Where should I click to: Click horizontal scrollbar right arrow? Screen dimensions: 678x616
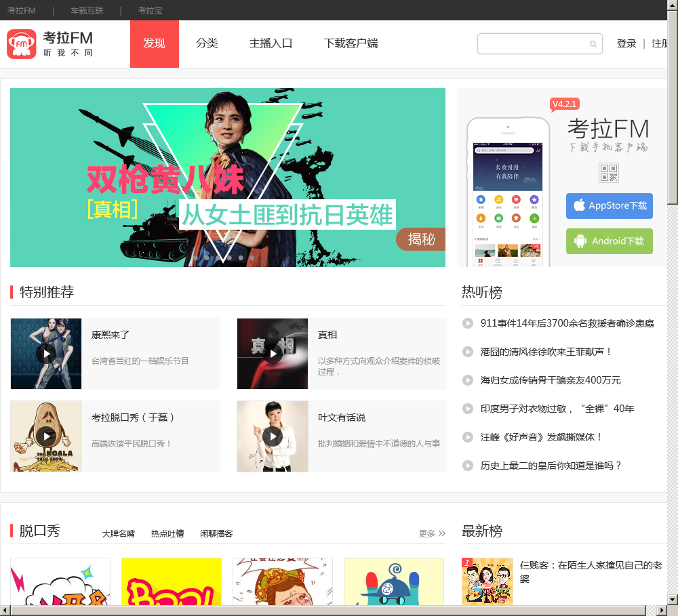pyautogui.click(x=662, y=611)
